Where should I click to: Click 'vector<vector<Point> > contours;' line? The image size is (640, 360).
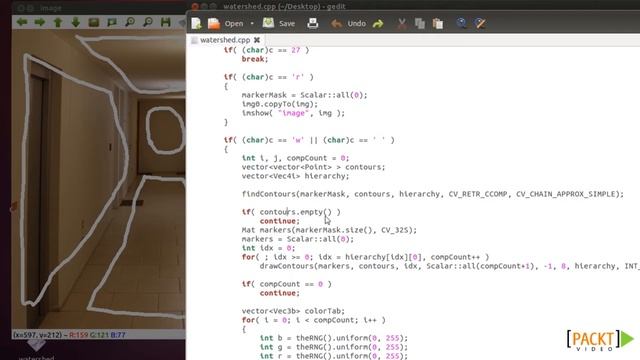[x=313, y=167]
